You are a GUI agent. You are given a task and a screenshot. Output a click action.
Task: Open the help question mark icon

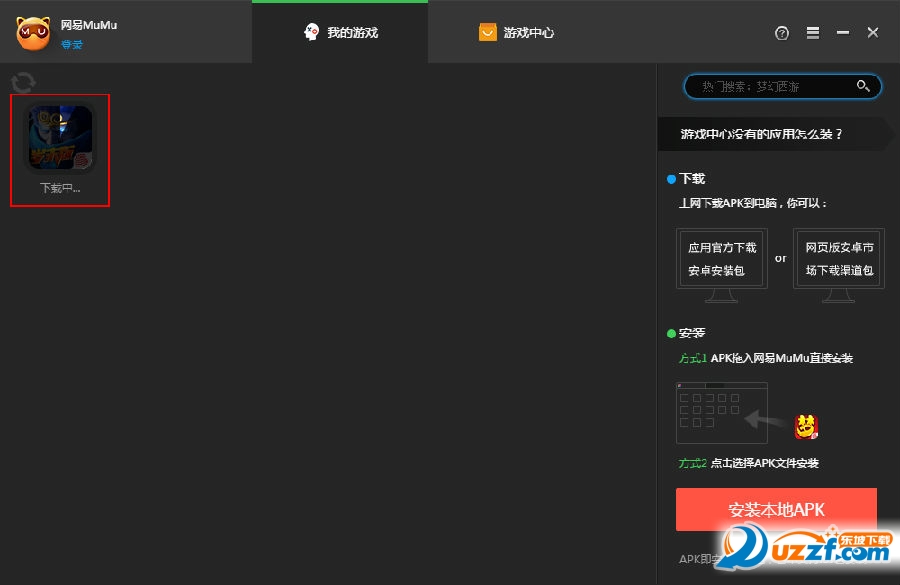[782, 33]
